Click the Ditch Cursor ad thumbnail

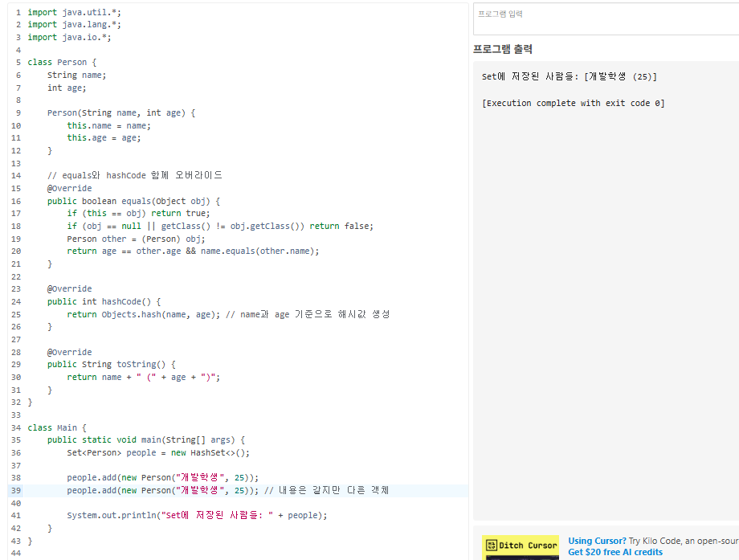[521, 547]
